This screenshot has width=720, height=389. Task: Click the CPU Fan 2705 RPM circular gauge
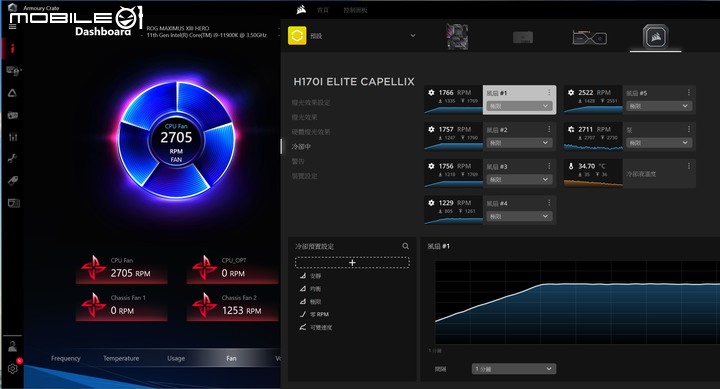coord(176,140)
